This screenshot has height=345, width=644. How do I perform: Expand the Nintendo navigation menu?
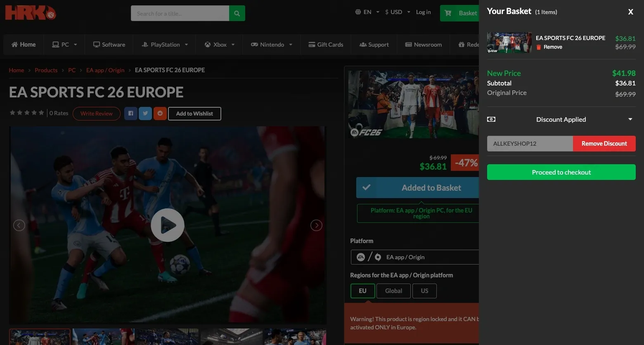tap(272, 45)
